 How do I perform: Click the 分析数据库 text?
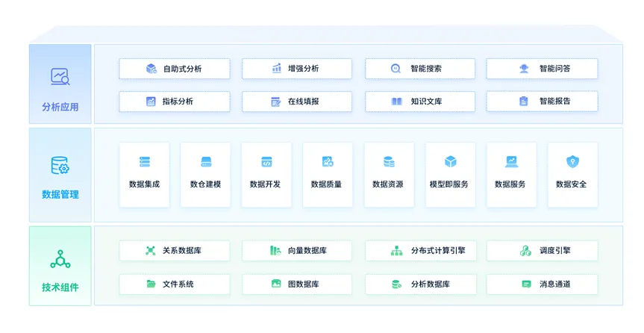431,284
